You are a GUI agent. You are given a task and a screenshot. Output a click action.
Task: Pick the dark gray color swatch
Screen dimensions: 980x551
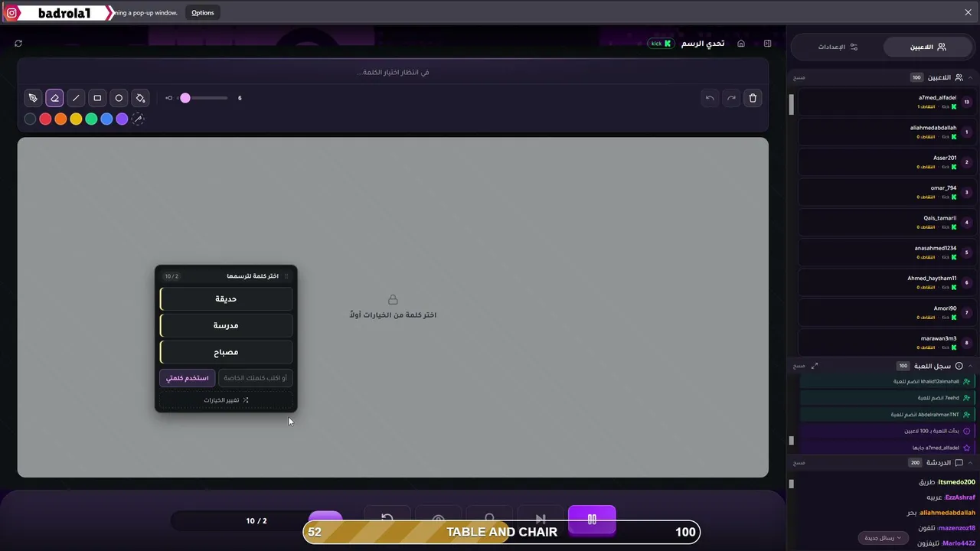click(30, 119)
